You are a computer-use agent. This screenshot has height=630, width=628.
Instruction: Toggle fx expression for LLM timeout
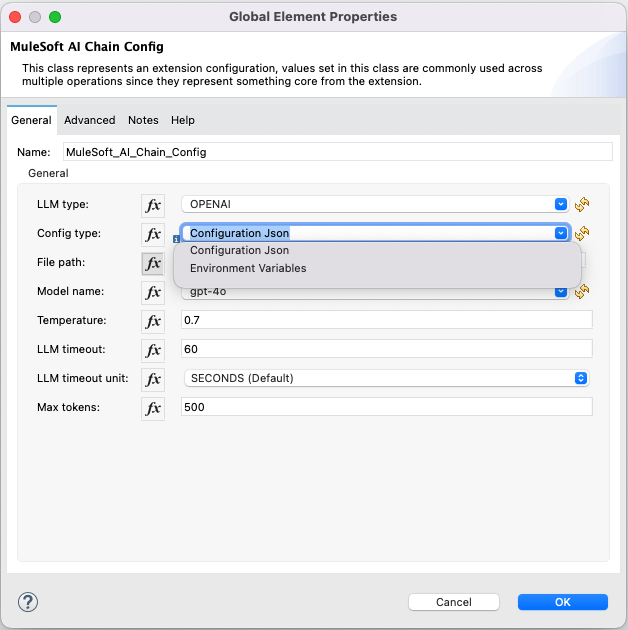153,350
